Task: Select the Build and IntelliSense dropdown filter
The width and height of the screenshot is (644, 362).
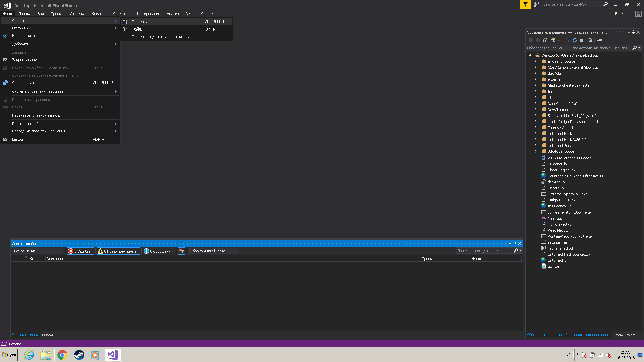Action: 212,251
